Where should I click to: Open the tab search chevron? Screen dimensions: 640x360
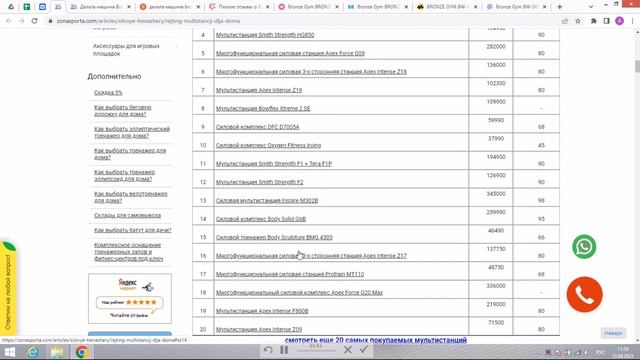591,7
